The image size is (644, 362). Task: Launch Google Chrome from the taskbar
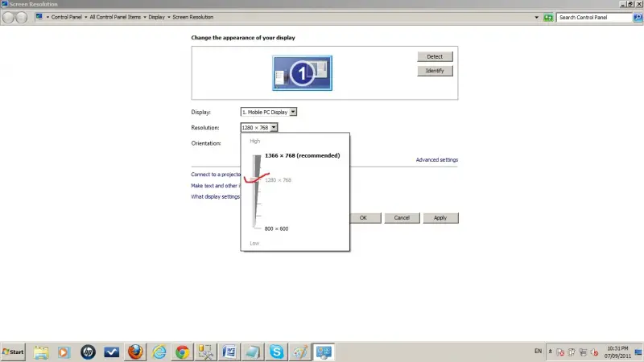pyautogui.click(x=183, y=352)
